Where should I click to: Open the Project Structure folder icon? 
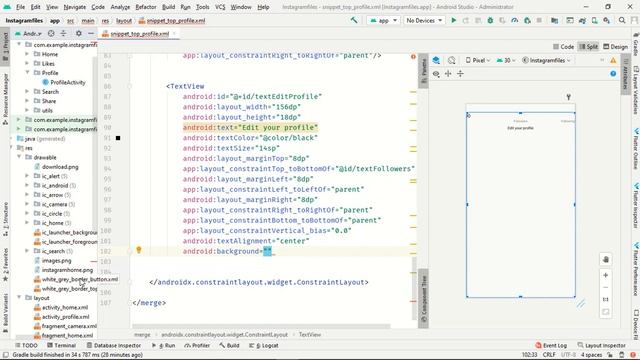(x=554, y=20)
